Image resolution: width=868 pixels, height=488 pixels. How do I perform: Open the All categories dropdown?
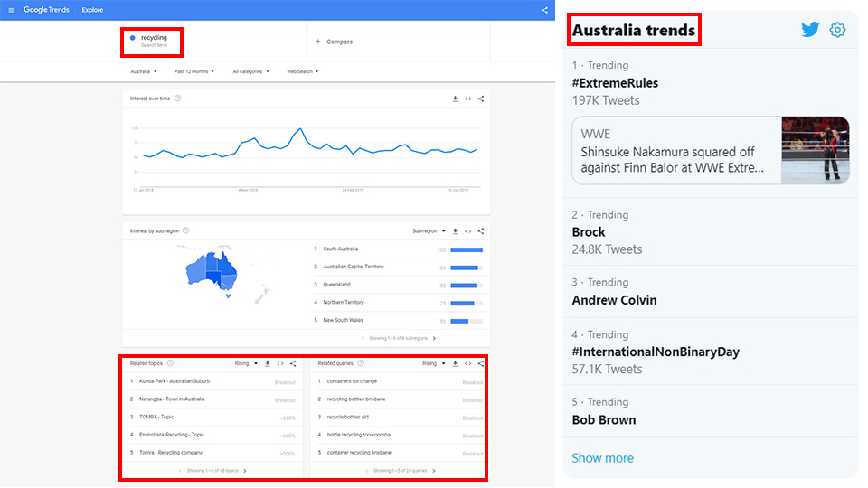tap(250, 71)
